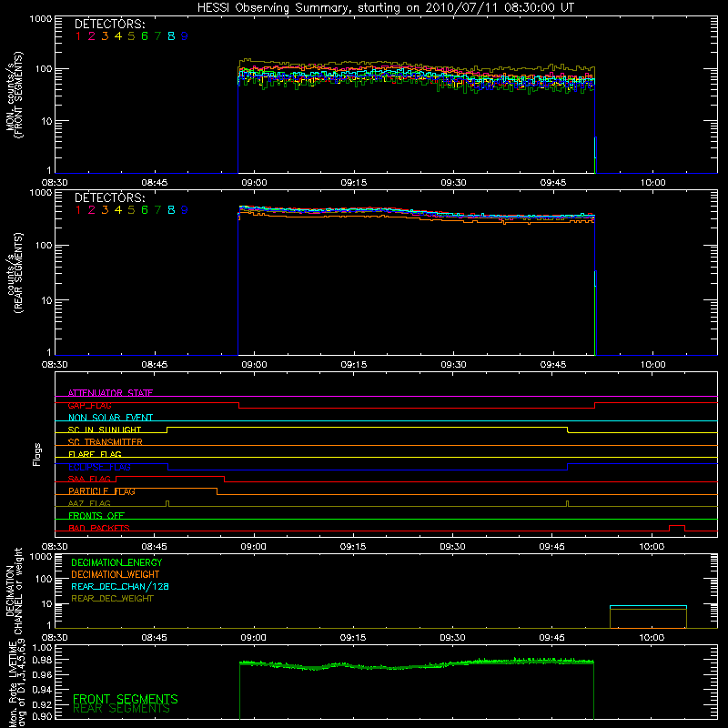Image resolution: width=728 pixels, height=728 pixels.
Task: Select detector 5 label in rear segments legend
Action: pyautogui.click(x=131, y=210)
